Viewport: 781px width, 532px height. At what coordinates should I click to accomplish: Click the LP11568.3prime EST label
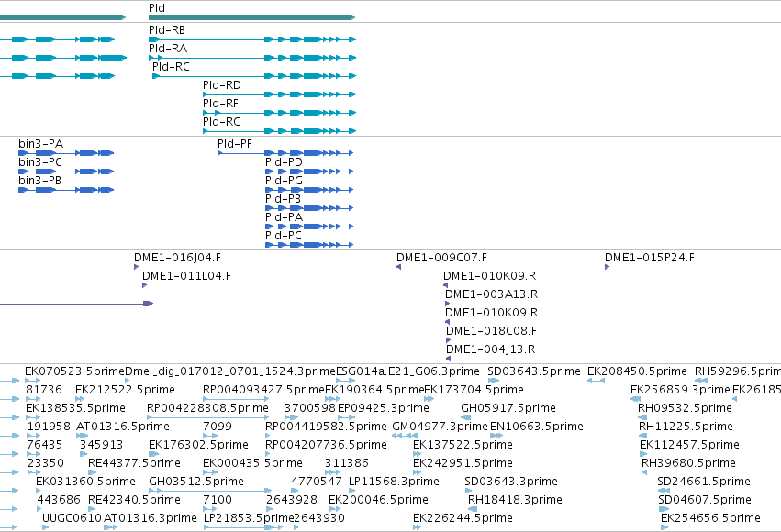(394, 482)
